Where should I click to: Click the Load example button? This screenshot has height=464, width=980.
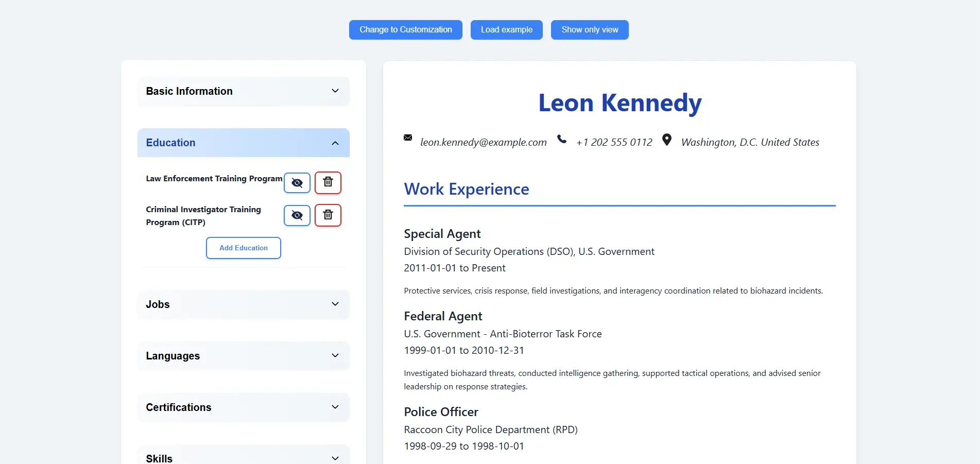coord(507,30)
